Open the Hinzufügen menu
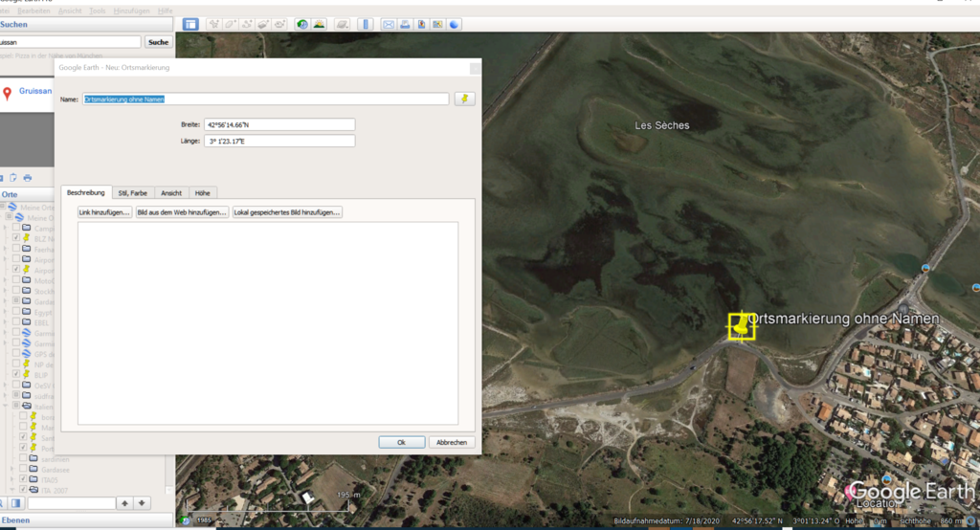The height and width of the screenshot is (530, 980). [131, 11]
